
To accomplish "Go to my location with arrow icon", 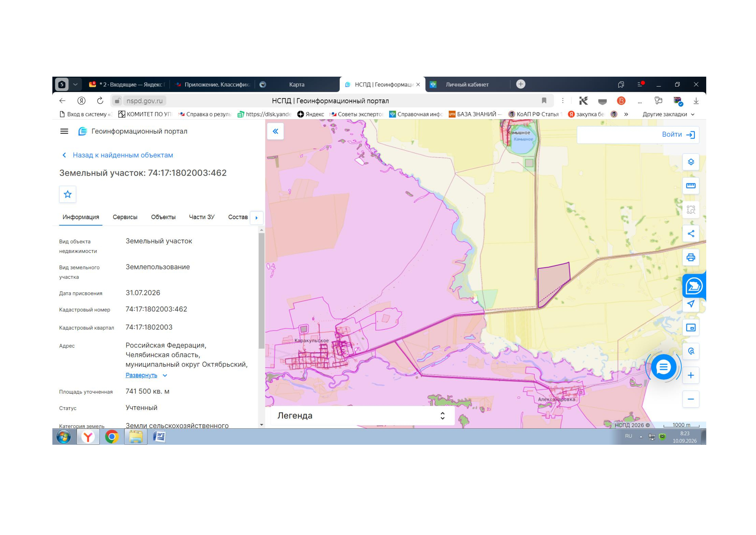I will click(690, 304).
